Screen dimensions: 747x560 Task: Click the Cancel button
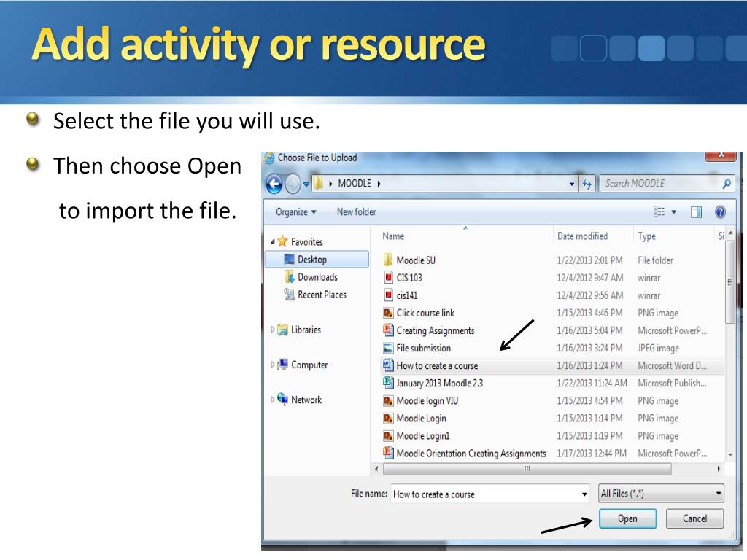(x=694, y=518)
